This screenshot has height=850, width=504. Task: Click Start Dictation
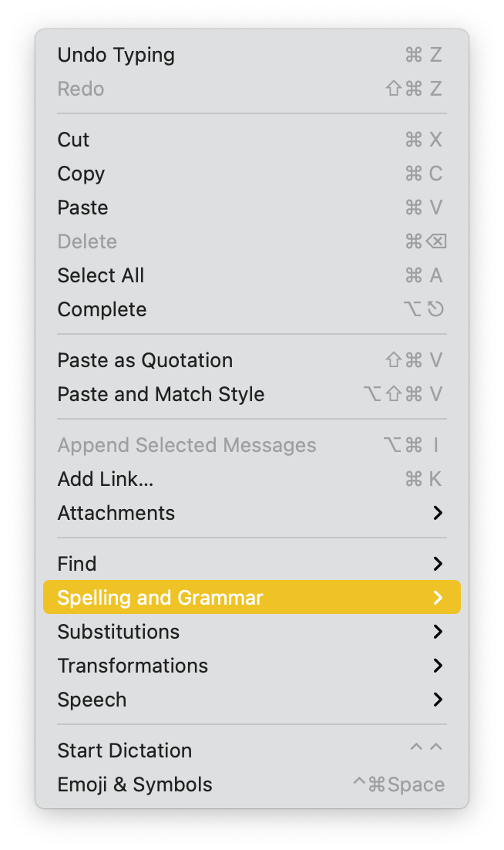[x=125, y=750]
